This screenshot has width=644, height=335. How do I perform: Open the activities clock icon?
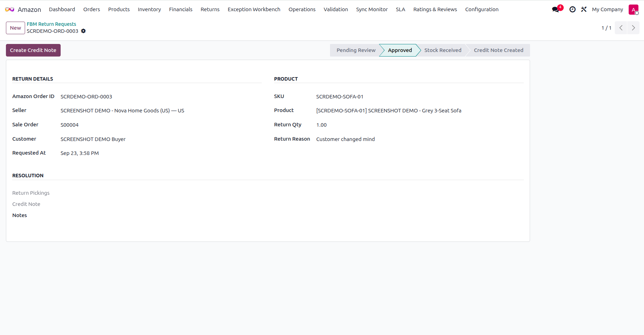pyautogui.click(x=573, y=9)
